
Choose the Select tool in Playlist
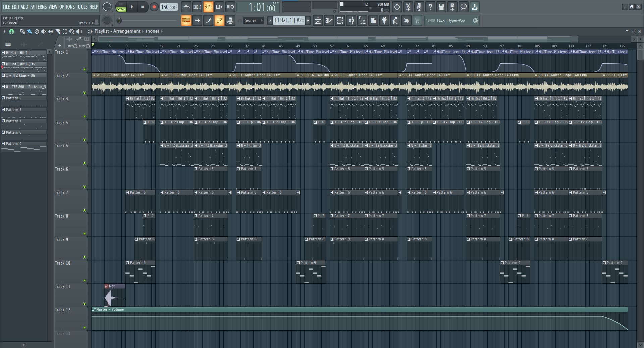tap(65, 31)
